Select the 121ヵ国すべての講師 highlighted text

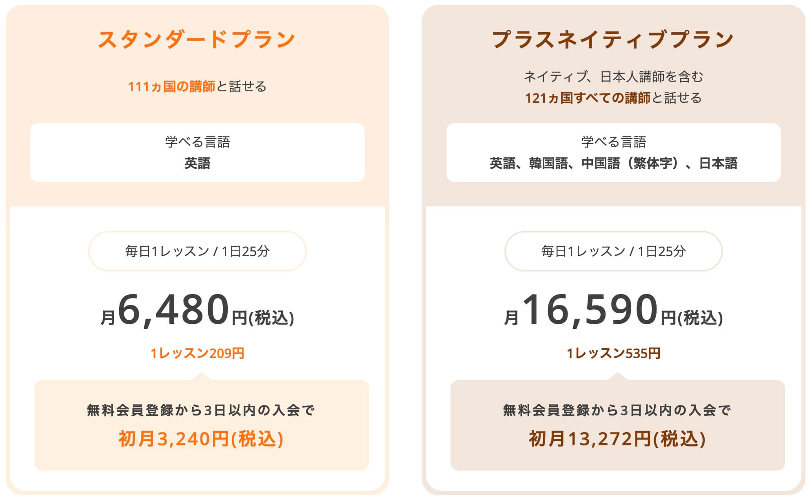[x=588, y=98]
